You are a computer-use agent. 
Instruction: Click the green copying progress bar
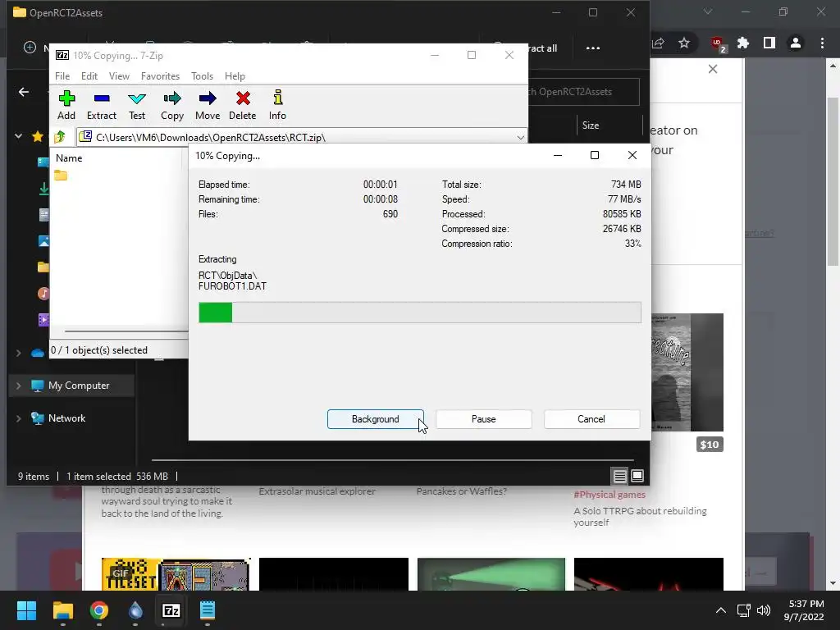click(x=419, y=313)
